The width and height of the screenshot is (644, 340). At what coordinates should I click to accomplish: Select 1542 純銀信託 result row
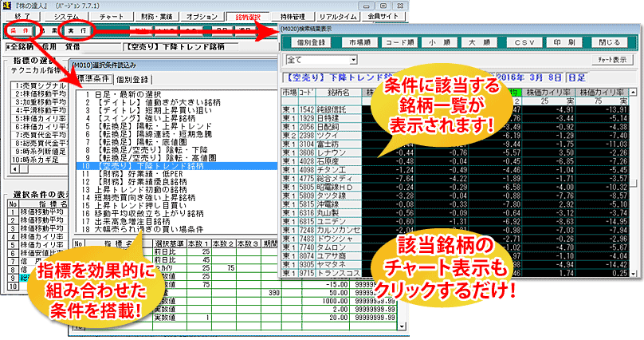pos(454,110)
